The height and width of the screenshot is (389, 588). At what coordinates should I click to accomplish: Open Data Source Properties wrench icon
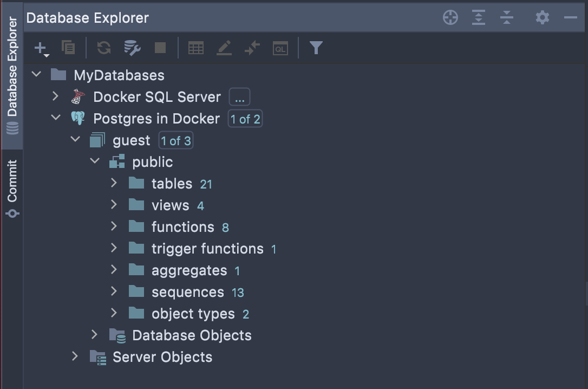point(132,48)
